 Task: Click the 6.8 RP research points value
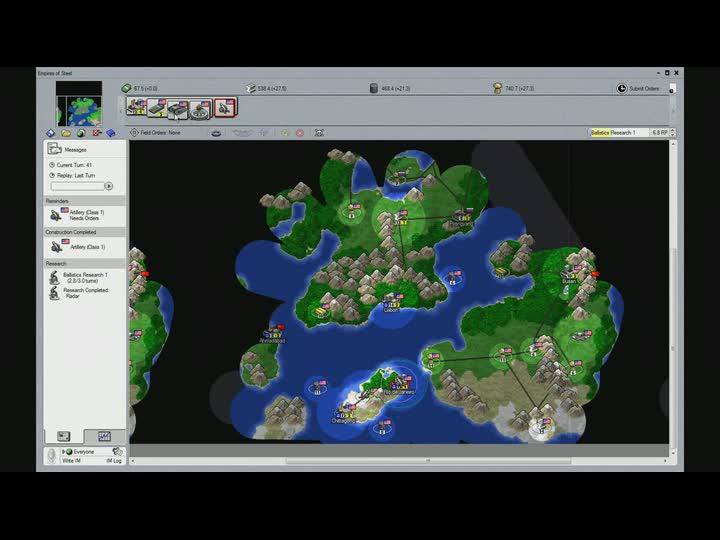click(659, 133)
